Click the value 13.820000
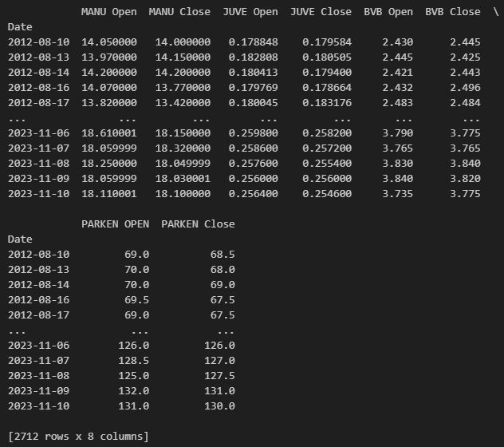 [109, 103]
